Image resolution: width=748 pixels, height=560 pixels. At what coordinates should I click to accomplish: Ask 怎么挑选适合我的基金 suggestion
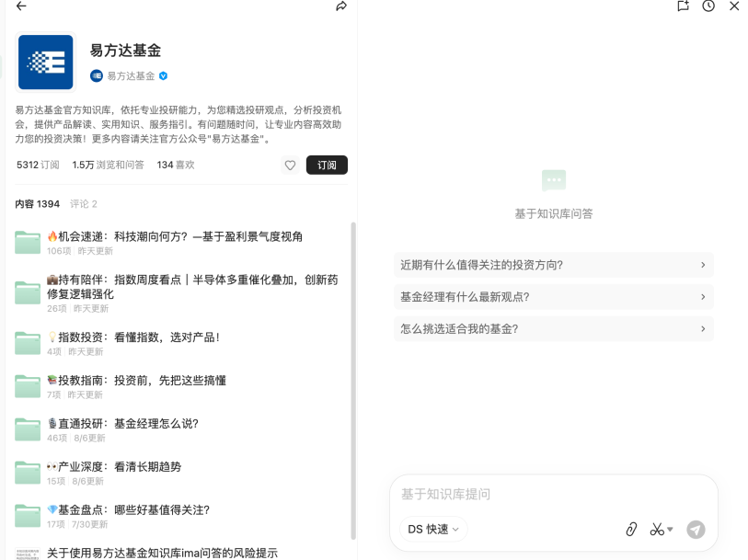[x=554, y=329]
